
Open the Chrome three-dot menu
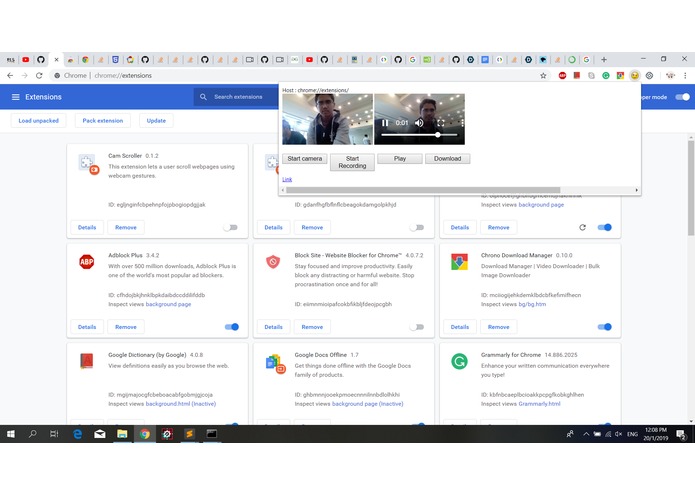685,76
